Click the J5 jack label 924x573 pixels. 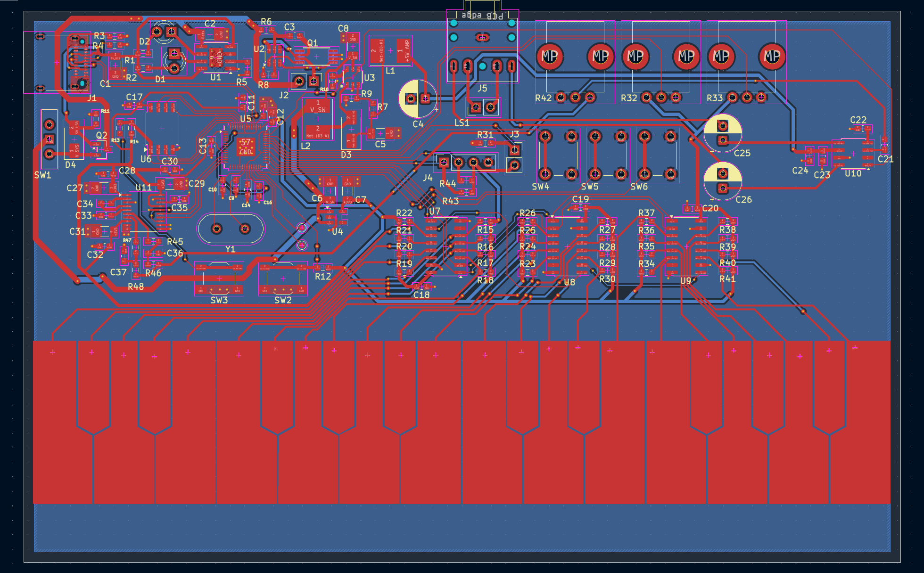tap(482, 89)
